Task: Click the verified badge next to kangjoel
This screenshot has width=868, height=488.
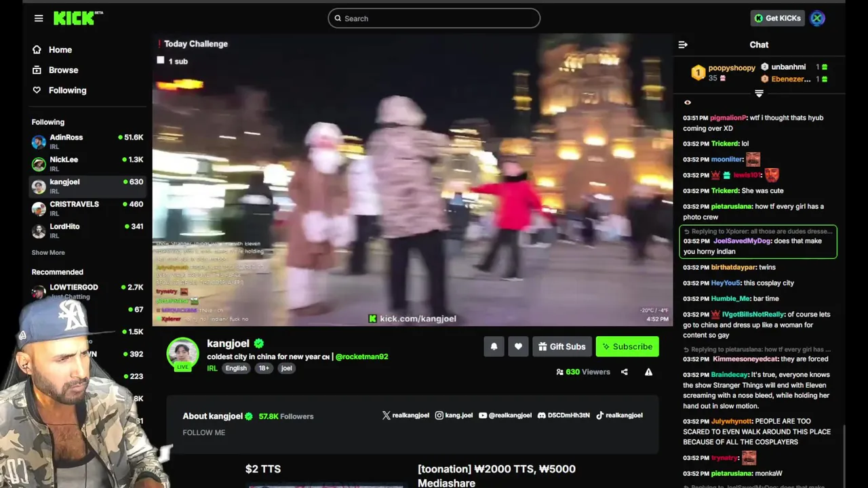Action: (x=259, y=344)
